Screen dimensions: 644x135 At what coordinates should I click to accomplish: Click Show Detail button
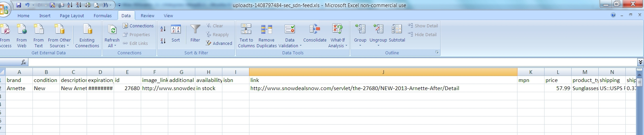[423, 26]
